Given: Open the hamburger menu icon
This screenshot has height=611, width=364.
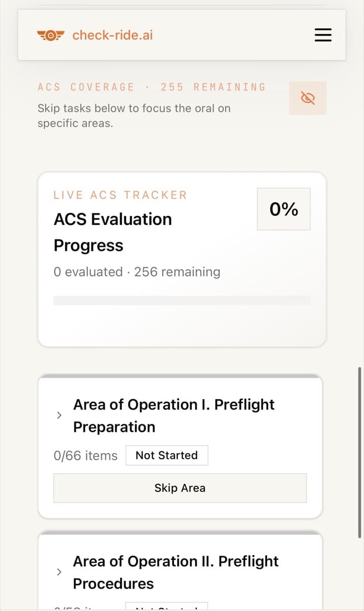Looking at the screenshot, I should (x=323, y=35).
